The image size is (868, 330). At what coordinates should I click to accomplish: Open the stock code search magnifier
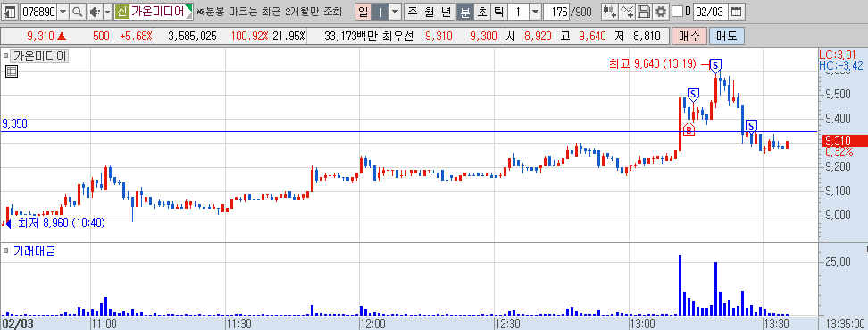[78, 11]
